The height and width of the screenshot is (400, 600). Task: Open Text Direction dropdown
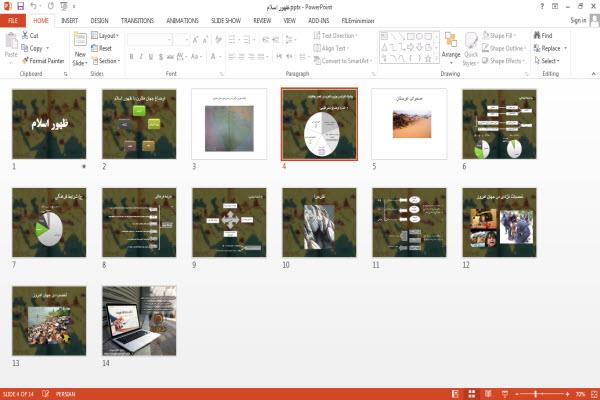point(335,36)
